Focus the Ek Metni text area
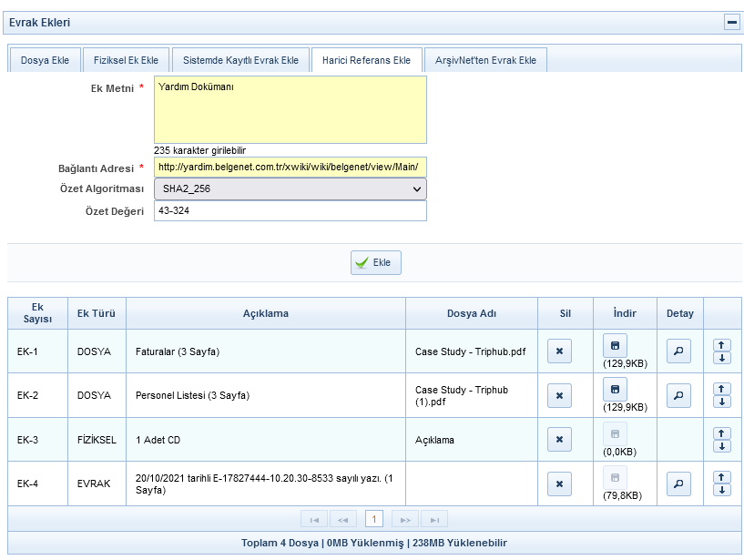 (x=290, y=109)
